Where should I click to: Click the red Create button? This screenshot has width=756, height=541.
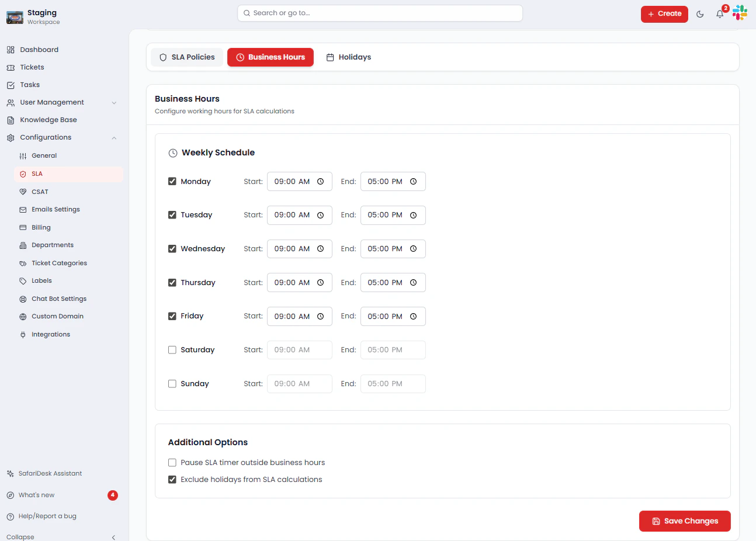click(x=664, y=14)
